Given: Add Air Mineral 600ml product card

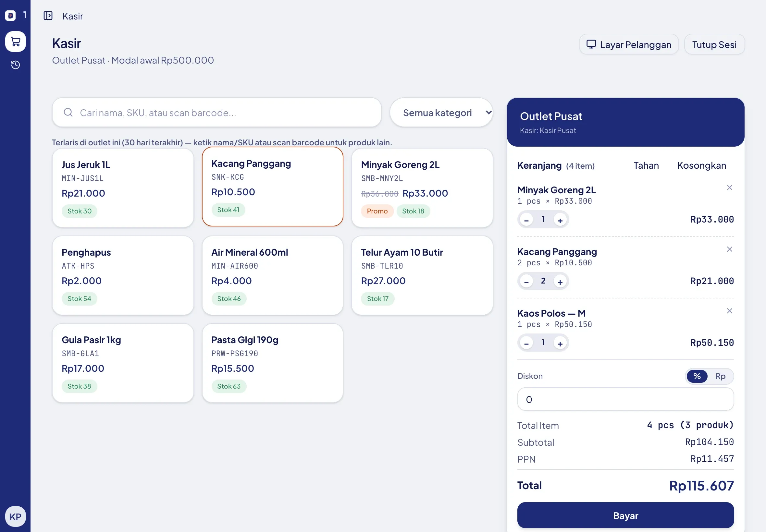Looking at the screenshot, I should click(272, 276).
